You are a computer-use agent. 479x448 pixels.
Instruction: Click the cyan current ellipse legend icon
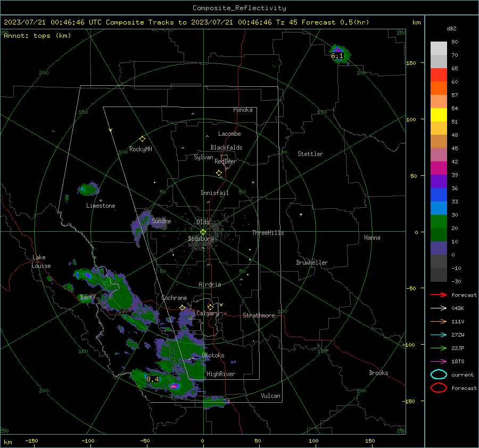click(439, 374)
